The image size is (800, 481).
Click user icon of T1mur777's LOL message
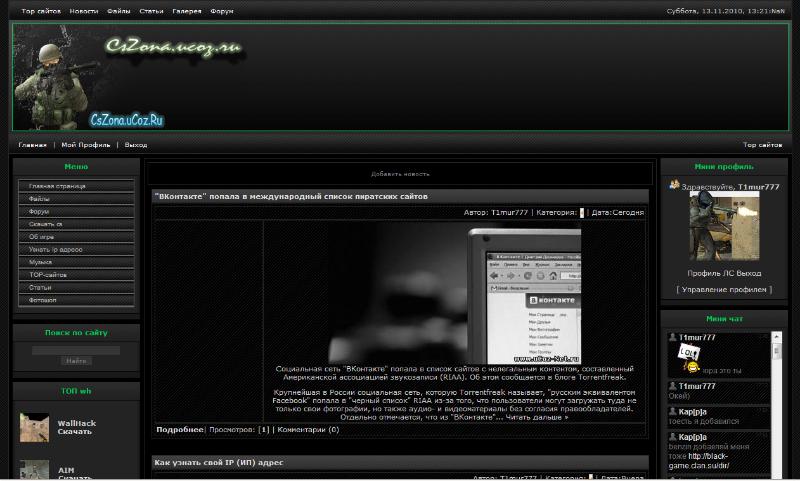point(673,337)
